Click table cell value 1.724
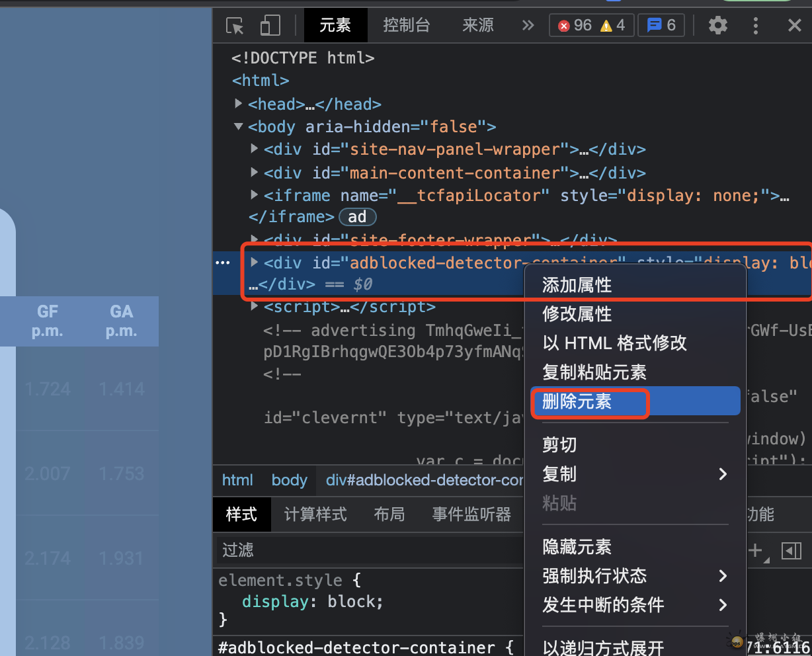 pyautogui.click(x=48, y=389)
